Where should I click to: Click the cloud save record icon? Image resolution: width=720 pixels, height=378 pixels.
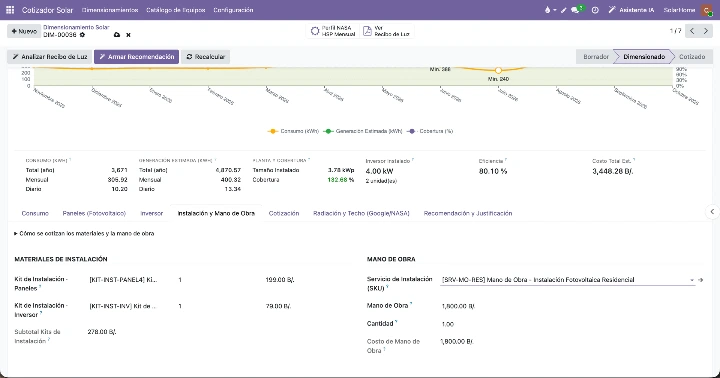117,35
